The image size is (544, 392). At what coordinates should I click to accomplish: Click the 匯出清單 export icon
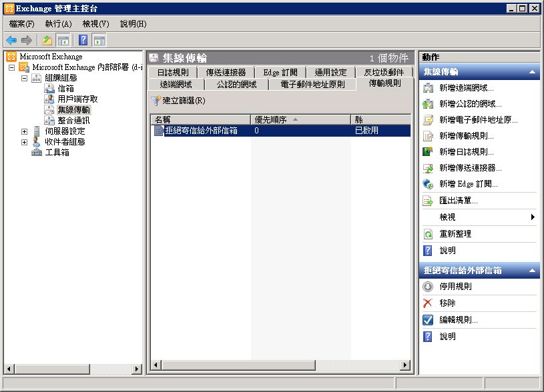point(428,201)
